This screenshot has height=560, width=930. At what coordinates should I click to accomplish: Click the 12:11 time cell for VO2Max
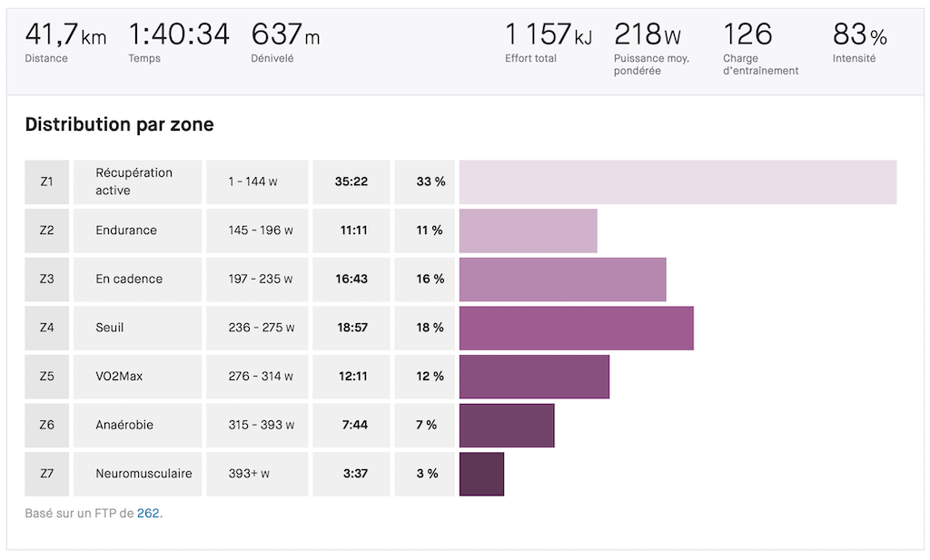[351, 377]
